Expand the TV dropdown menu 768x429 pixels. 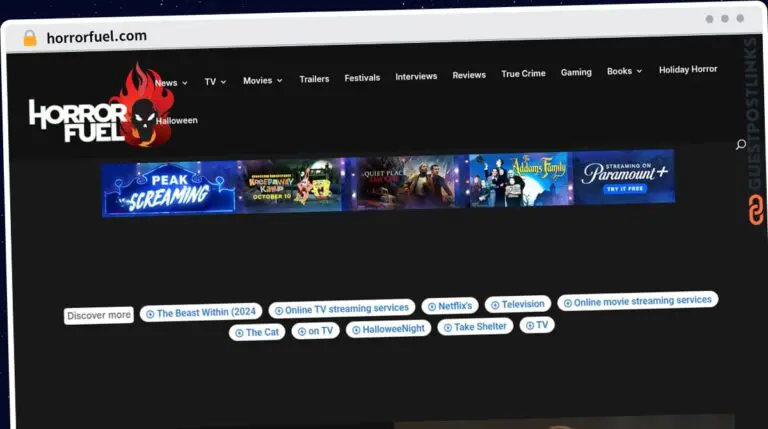pyautogui.click(x=215, y=82)
